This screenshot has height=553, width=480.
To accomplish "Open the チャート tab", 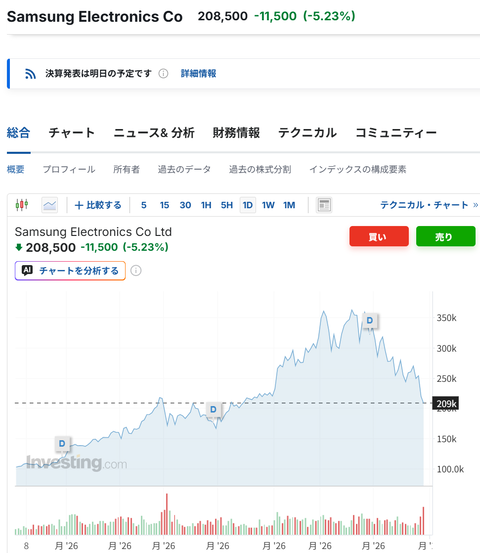I will (72, 133).
